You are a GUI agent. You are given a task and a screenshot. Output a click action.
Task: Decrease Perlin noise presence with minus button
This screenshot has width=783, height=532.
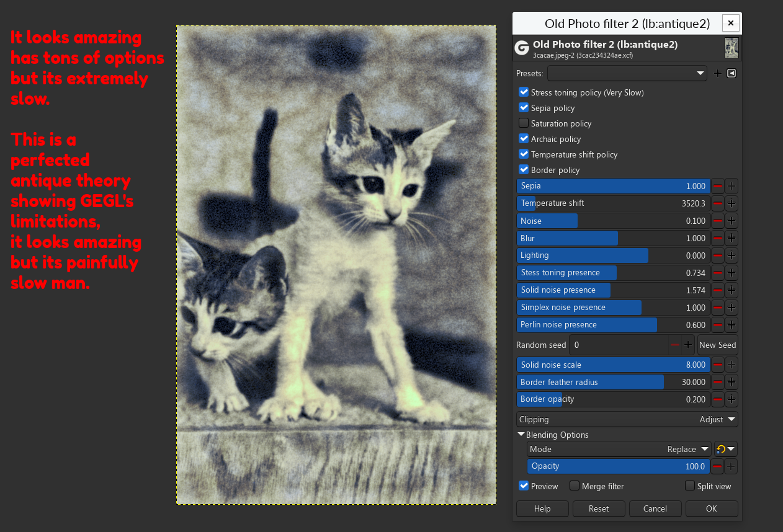717,325
